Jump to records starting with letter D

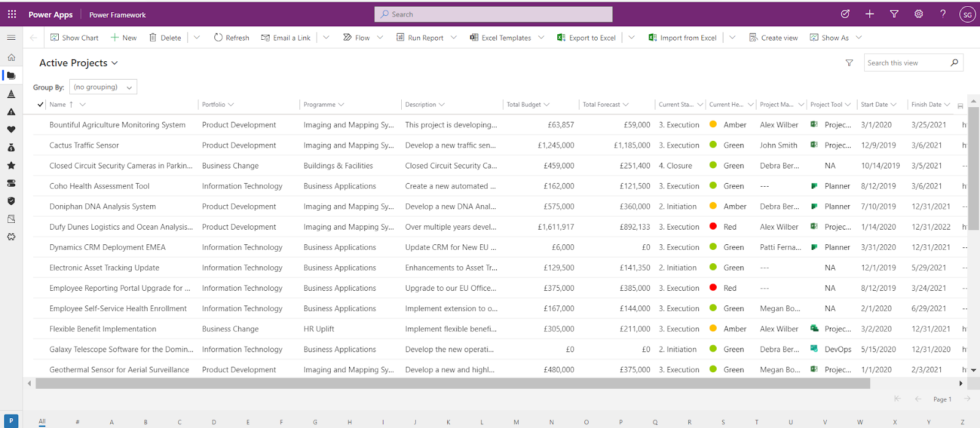214,422
